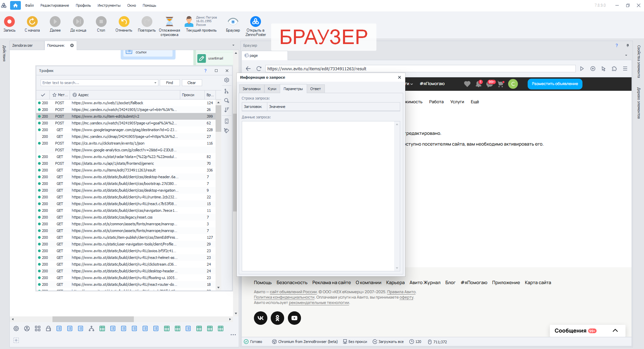Select the item-edit/submit/v2 POST request row
Screen dimensions: 644x349
126,116
